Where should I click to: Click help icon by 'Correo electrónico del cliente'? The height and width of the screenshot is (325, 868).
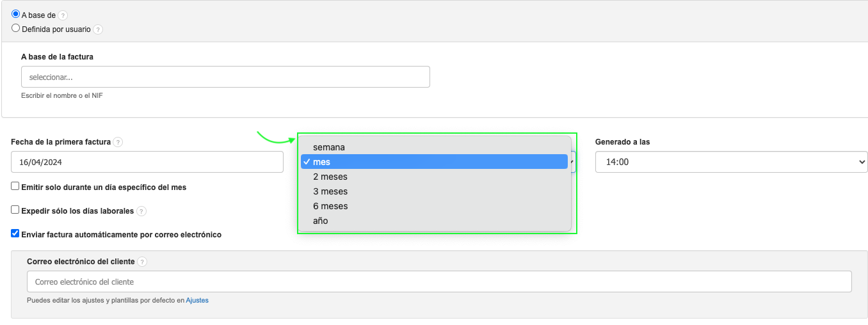142,262
